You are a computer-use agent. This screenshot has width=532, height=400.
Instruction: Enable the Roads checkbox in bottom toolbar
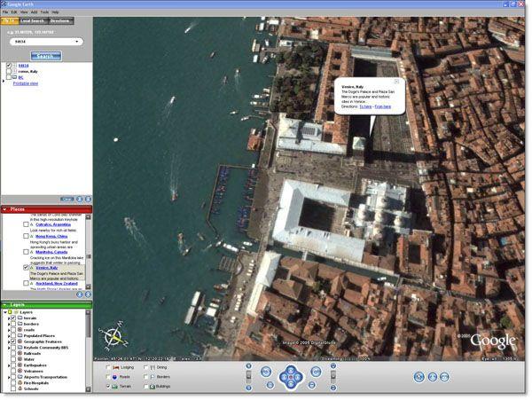(108, 377)
